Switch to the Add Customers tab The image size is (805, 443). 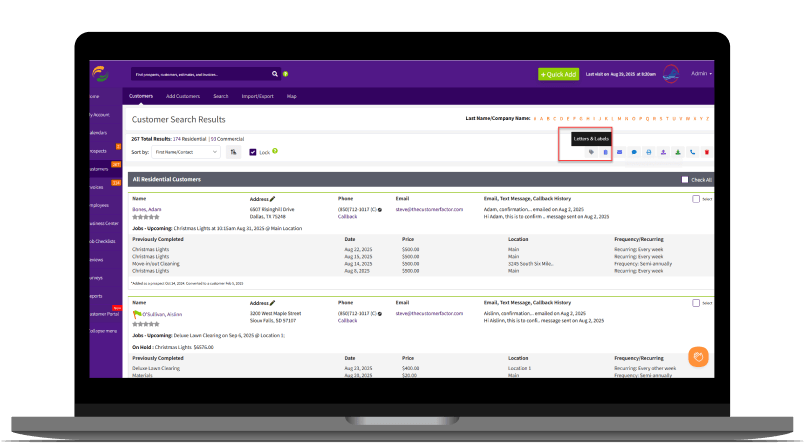182,96
